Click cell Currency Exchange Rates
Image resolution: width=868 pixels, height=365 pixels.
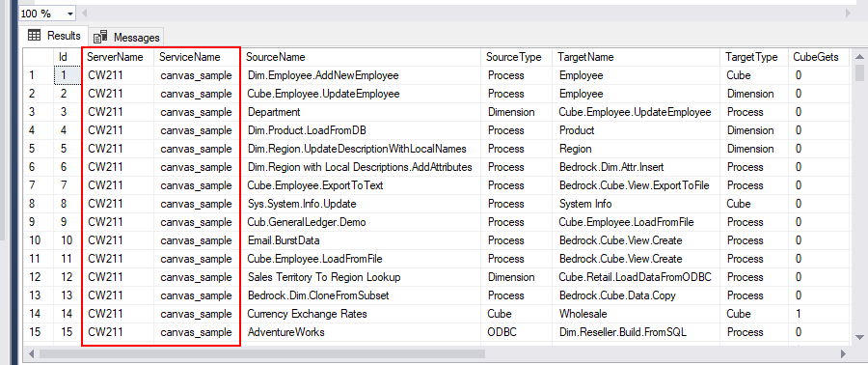[x=362, y=314]
